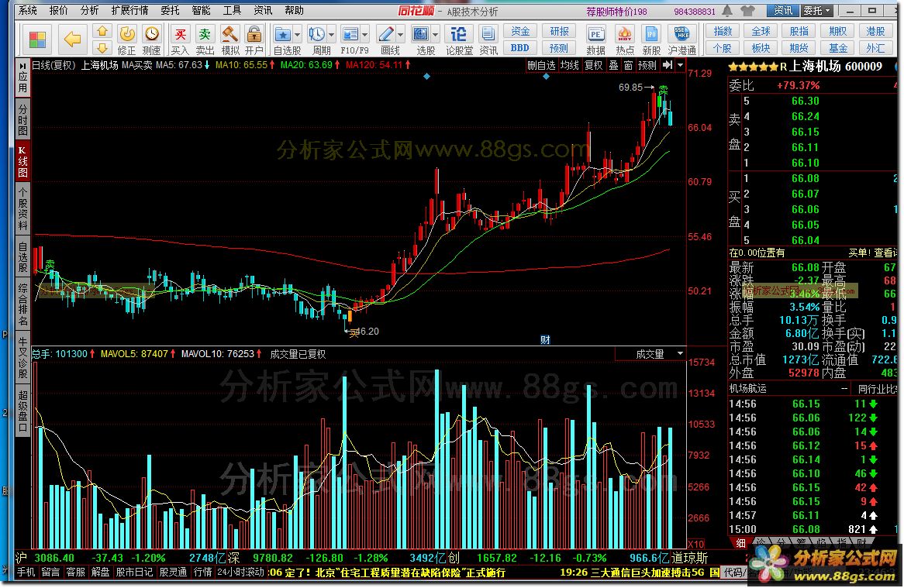Expand the 选股 dropdown arrow
Image resolution: width=904 pixels, height=588 pixels.
(x=435, y=35)
